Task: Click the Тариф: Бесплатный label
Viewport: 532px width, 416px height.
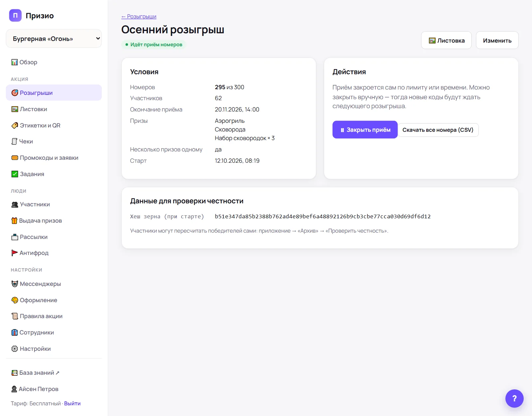Action: tap(36, 403)
